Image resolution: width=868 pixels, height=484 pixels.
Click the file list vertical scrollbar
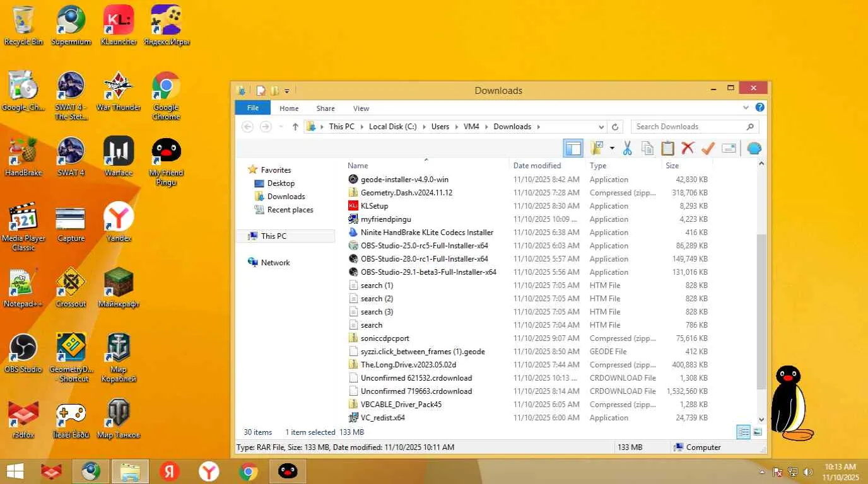(x=761, y=311)
